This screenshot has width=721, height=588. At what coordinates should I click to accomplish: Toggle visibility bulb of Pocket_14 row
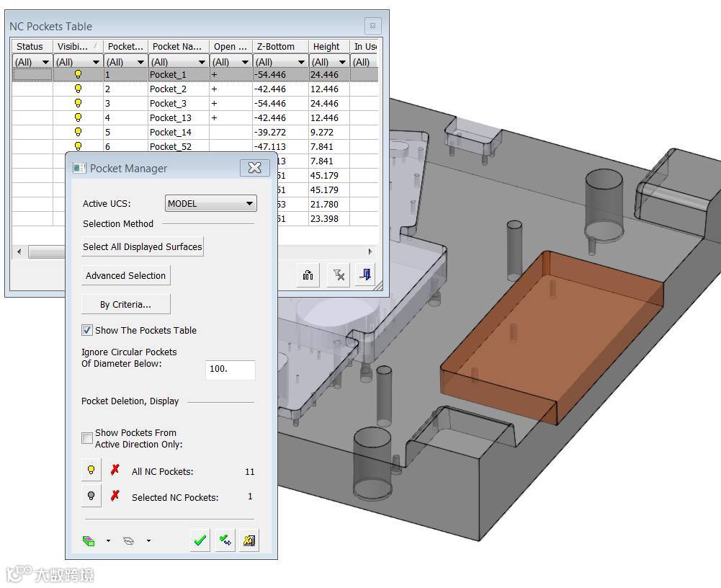coord(79,132)
